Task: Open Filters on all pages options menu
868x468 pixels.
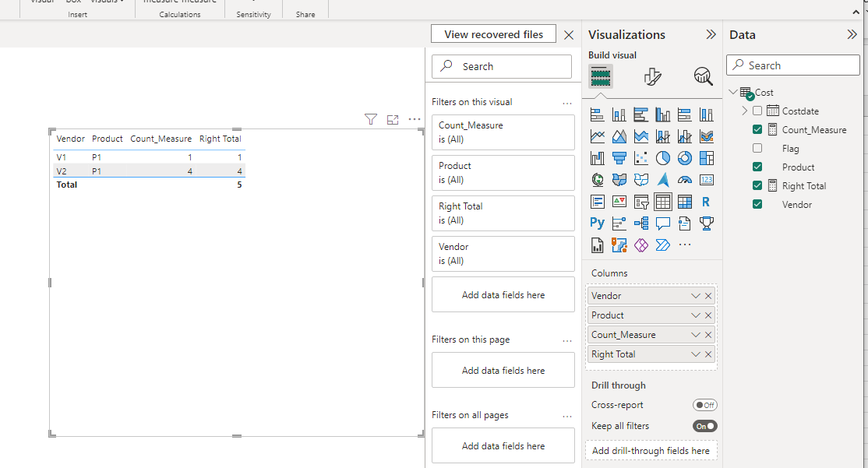Action: (567, 416)
